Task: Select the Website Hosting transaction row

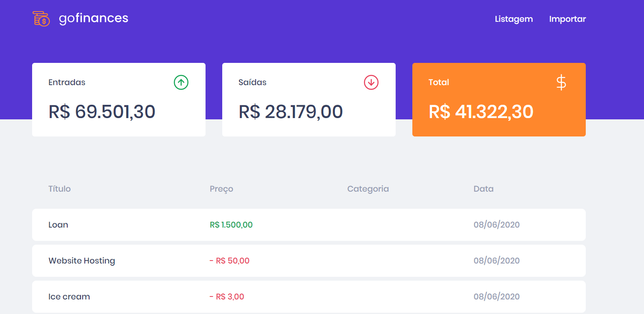Action: pos(309,261)
